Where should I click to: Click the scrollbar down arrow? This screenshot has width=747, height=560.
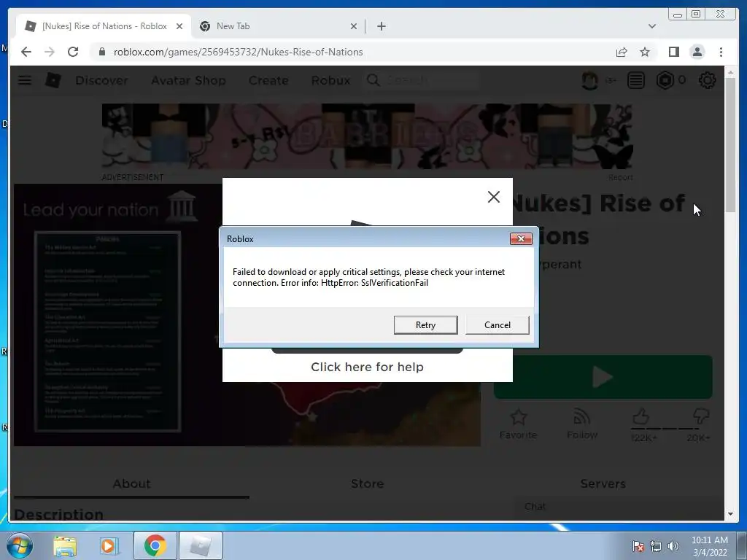point(730,514)
